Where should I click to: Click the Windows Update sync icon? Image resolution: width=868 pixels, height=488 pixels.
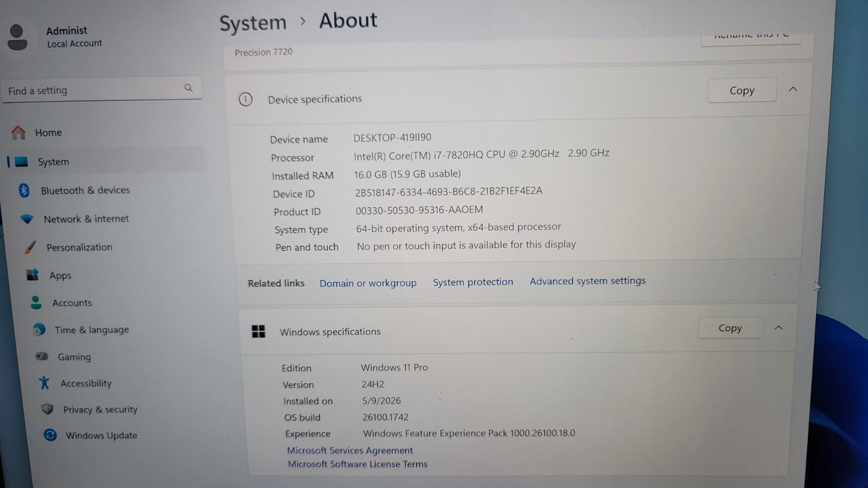pos(50,435)
